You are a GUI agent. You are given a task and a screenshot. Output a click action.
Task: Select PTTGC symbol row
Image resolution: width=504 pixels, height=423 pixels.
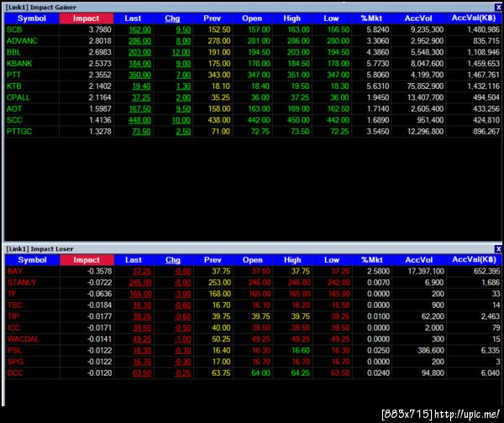point(19,132)
